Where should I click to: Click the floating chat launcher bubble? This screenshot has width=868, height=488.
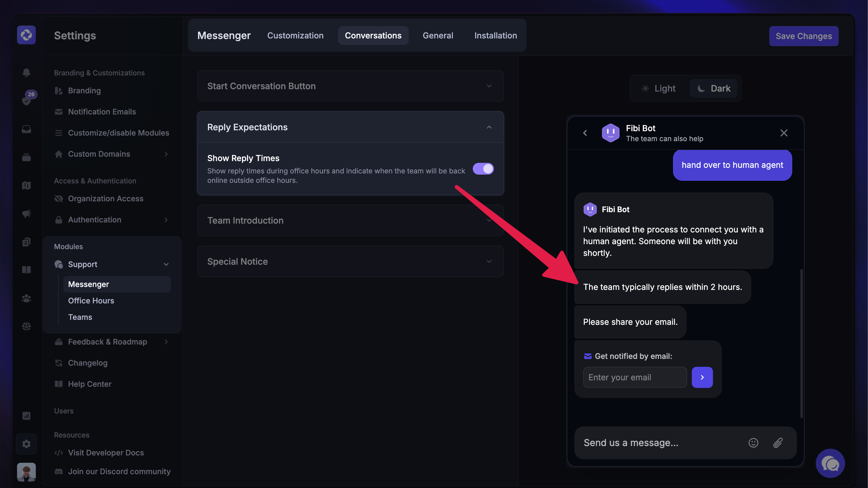pos(830,464)
